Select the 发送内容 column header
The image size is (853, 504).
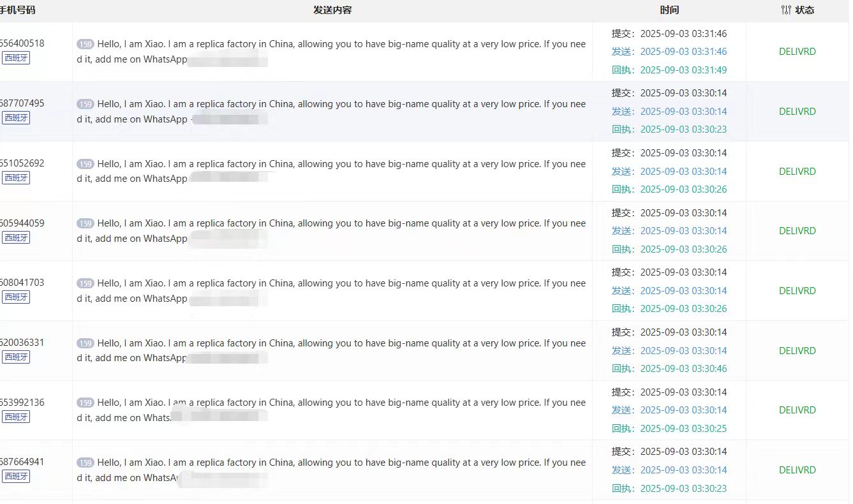tap(332, 10)
